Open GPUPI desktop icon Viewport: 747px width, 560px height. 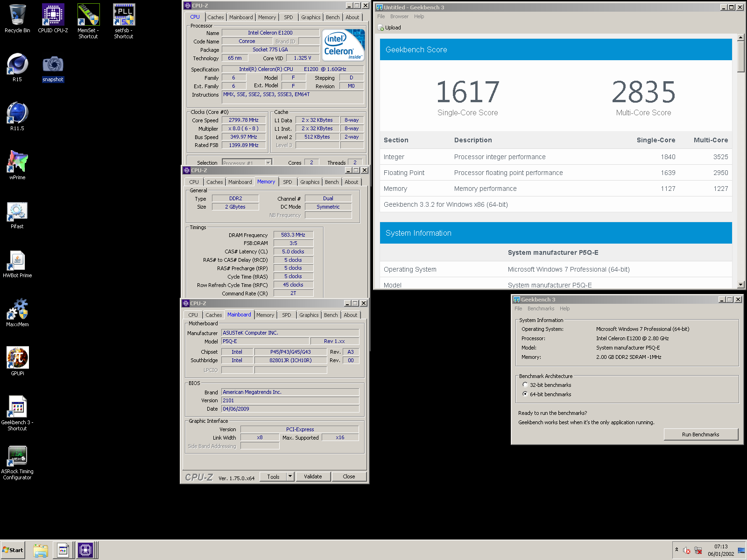point(17,362)
